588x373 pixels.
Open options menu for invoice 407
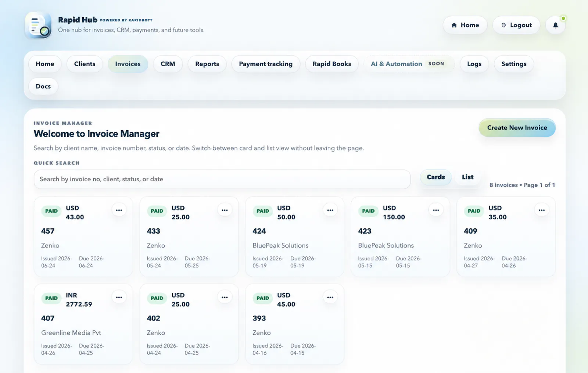119,298
